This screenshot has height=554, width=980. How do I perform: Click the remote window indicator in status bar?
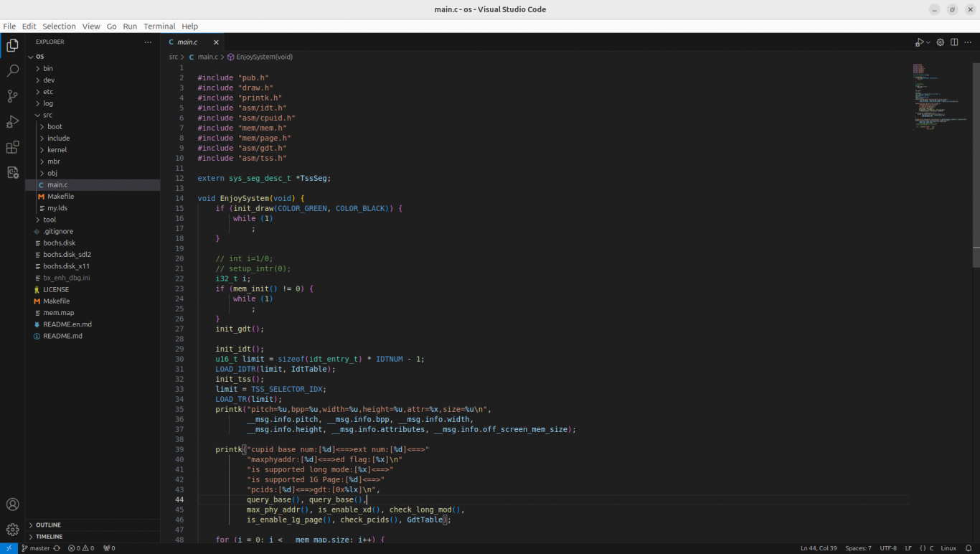pos(8,548)
